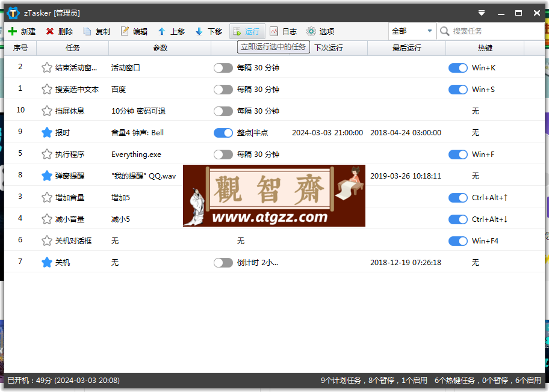Enable the 关机 countdown schedule toggle
Screen dimensions: 549x392
point(223,263)
